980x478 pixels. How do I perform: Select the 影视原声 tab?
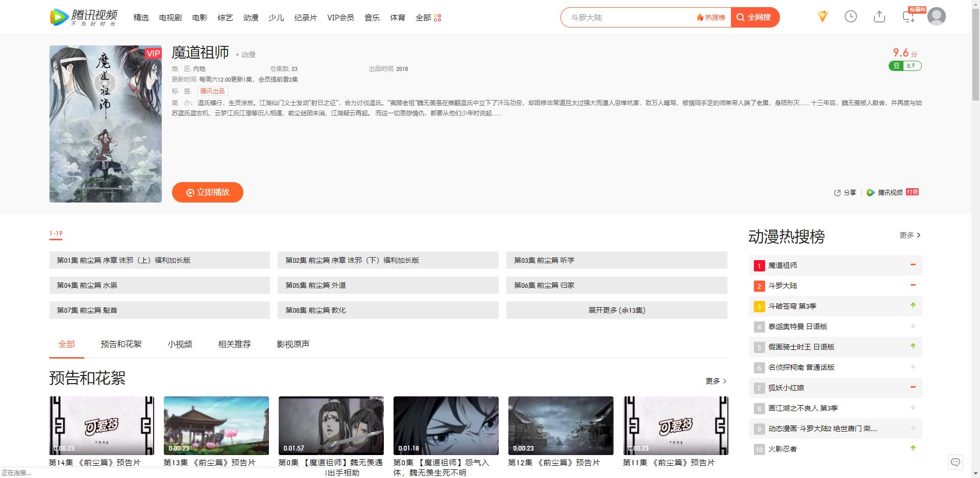point(293,344)
